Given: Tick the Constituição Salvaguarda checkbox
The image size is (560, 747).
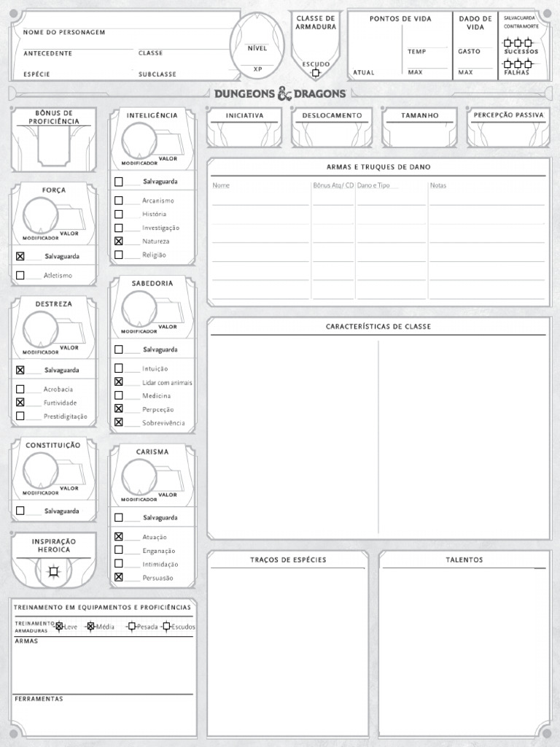Looking at the screenshot, I should click(20, 511).
